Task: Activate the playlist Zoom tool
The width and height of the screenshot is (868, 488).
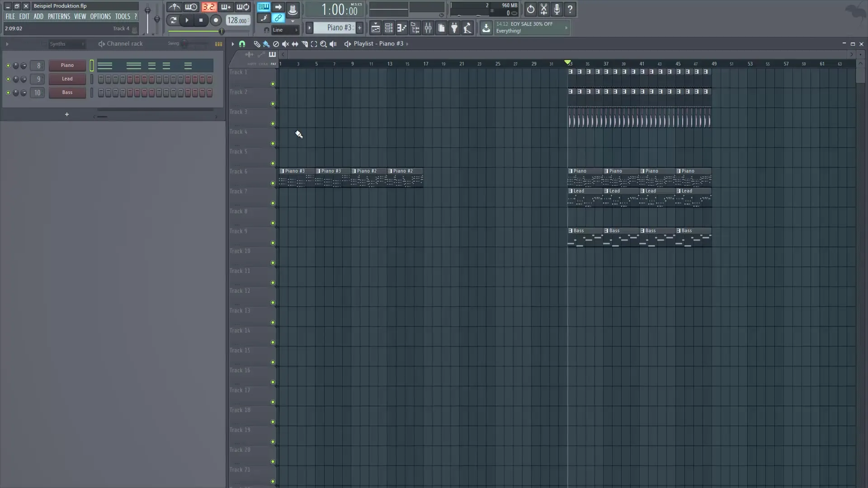Action: (324, 44)
